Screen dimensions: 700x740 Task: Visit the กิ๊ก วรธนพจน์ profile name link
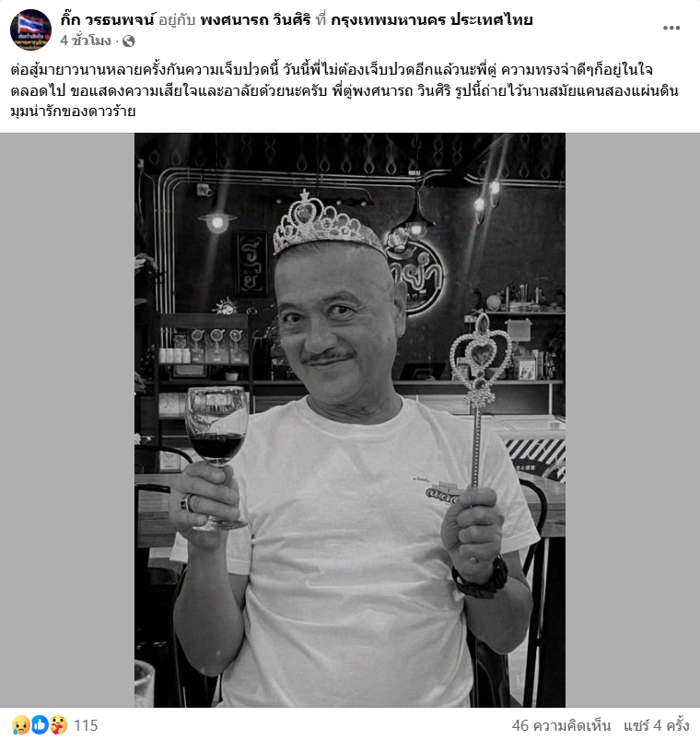(x=108, y=20)
